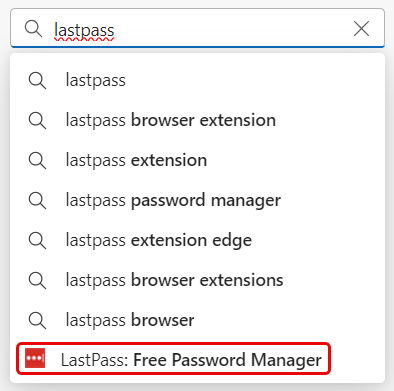Screen dimensions: 394x391
Task: Click magnifier icon beside "lastpass browser extensions"
Action: coord(37,281)
